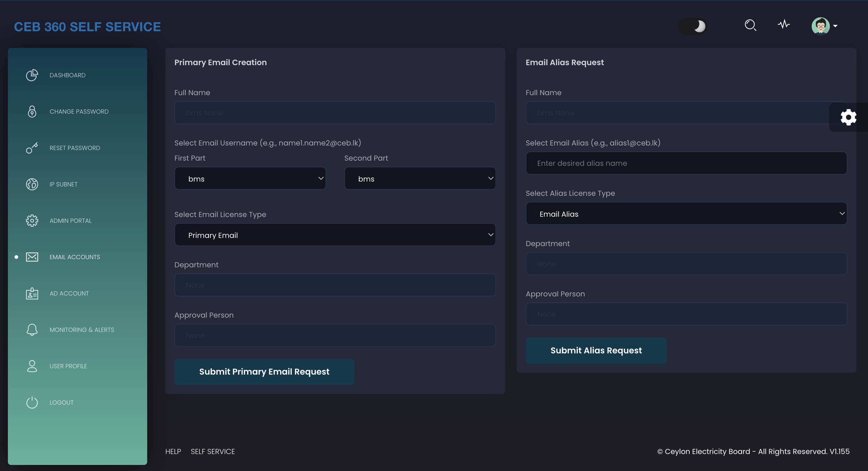Open the Second Part username dropdown
Image resolution: width=868 pixels, height=471 pixels.
click(x=420, y=178)
